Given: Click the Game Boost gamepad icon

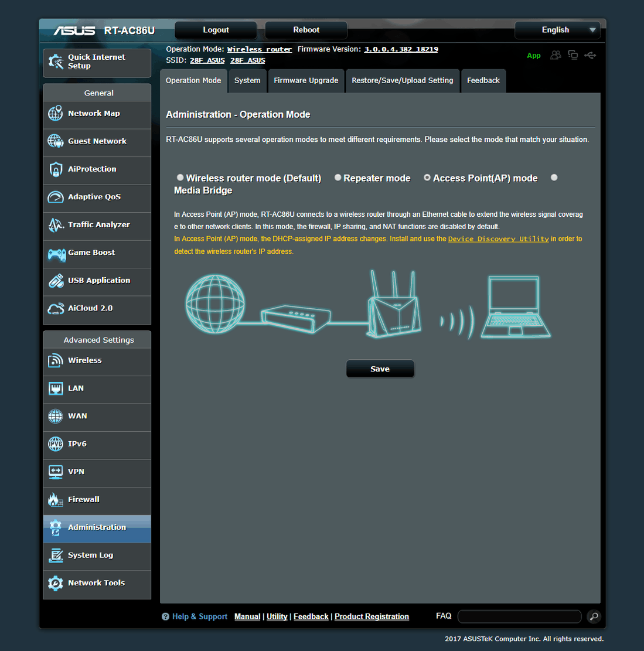Looking at the screenshot, I should point(57,254).
